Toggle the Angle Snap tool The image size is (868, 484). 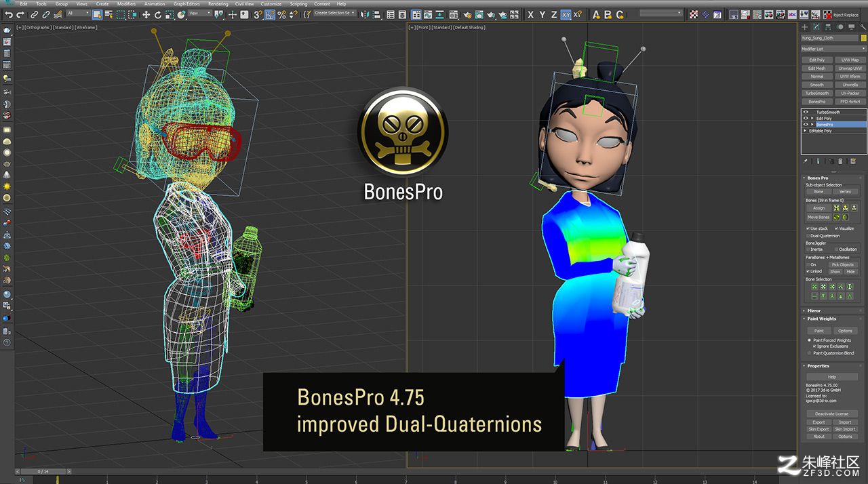[270, 14]
